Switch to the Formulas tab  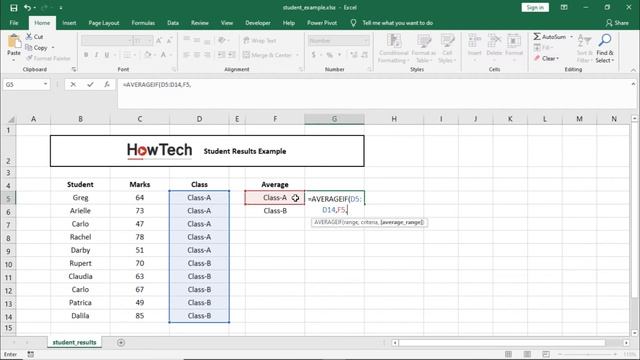click(143, 23)
